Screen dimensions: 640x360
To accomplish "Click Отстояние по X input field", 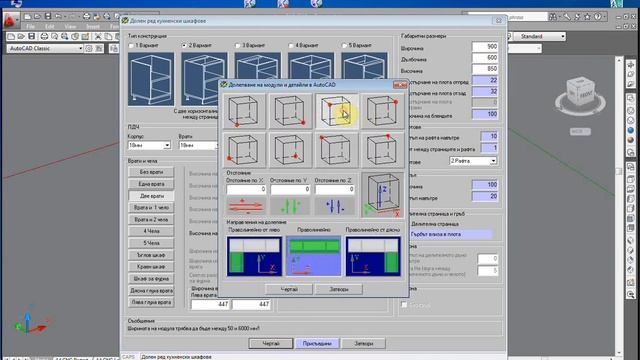I will coord(246,189).
